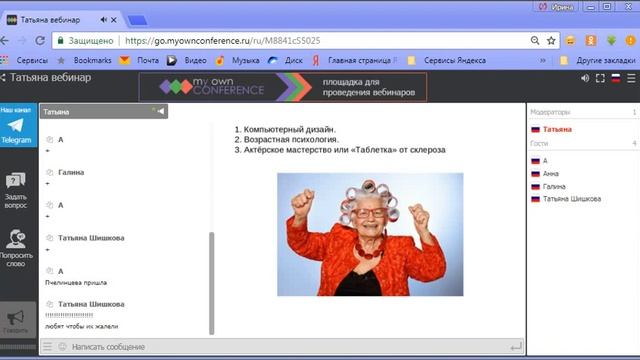Expand hidden bookmarks chevron

pyautogui.click(x=542, y=60)
